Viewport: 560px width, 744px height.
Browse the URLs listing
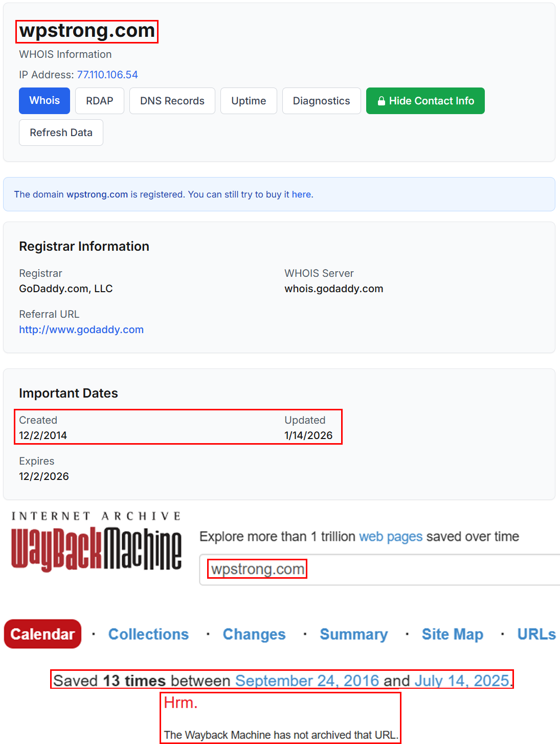[535, 634]
